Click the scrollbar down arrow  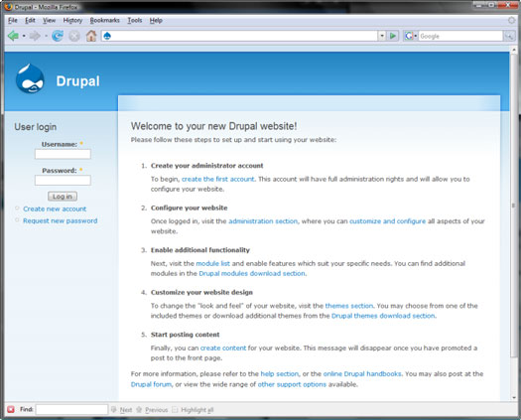(x=514, y=397)
